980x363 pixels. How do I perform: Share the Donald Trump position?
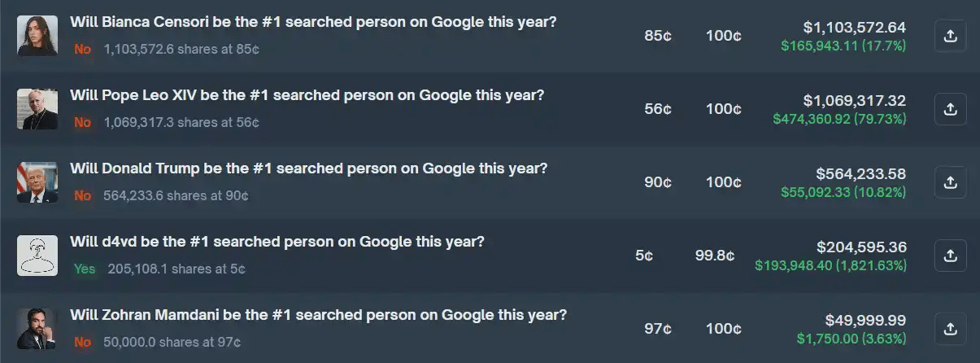point(950,182)
